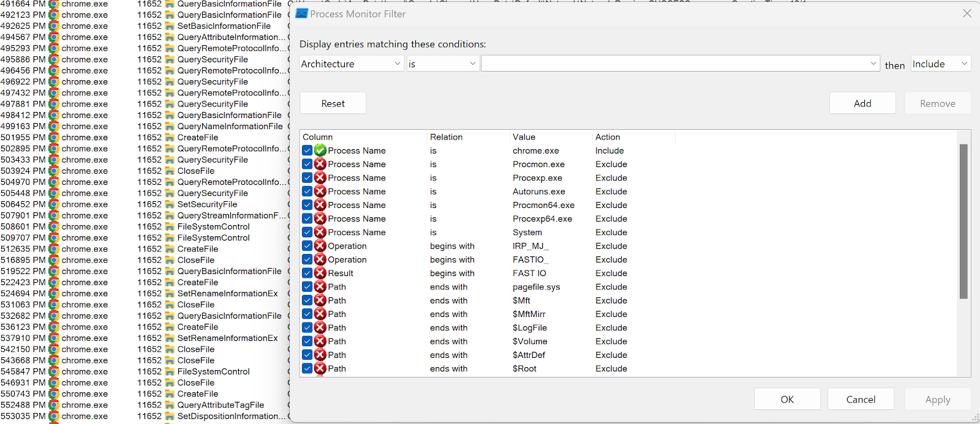Click red exclude icon on FAST IO row
Screen dimensions: 980x424
[x=320, y=273]
